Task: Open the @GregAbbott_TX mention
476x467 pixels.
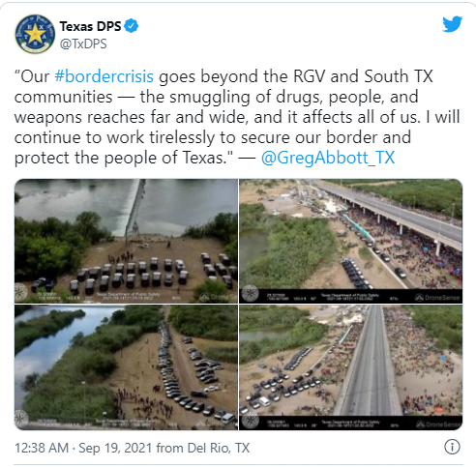Action: 328,158
